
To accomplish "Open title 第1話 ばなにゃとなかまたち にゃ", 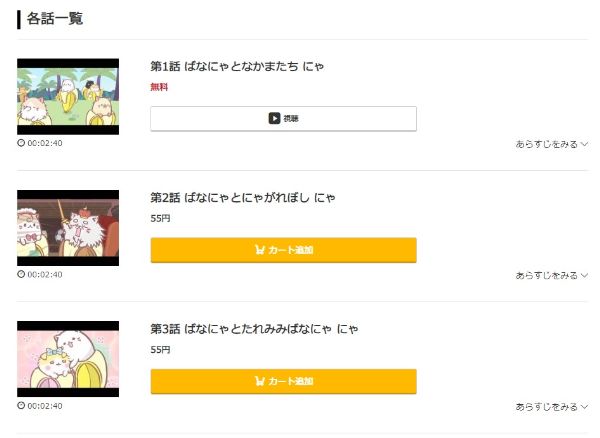I will [x=237, y=66].
